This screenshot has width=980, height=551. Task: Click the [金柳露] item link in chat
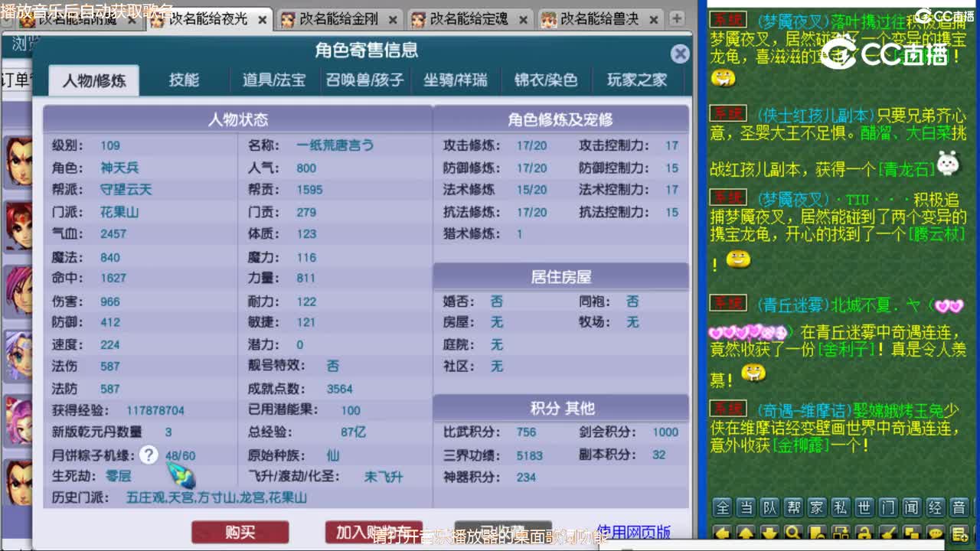tap(801, 445)
